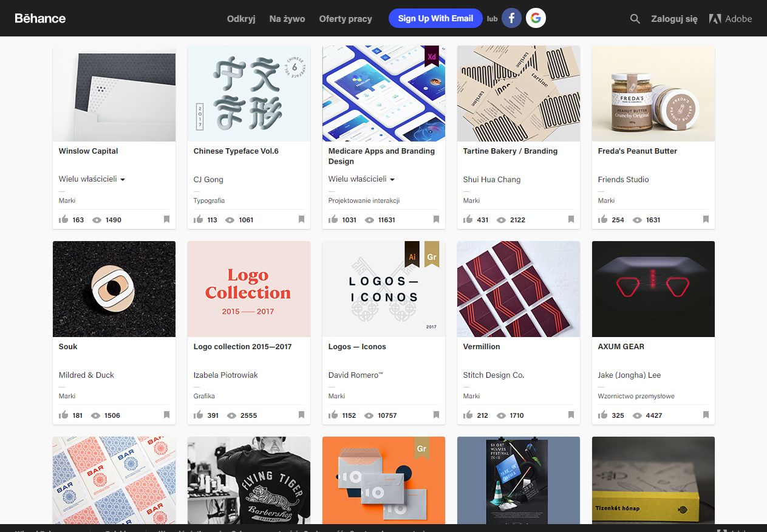Open Jake (Jongha) Lee's profile
Image resolution: width=767 pixels, height=532 pixels.
pyautogui.click(x=630, y=375)
